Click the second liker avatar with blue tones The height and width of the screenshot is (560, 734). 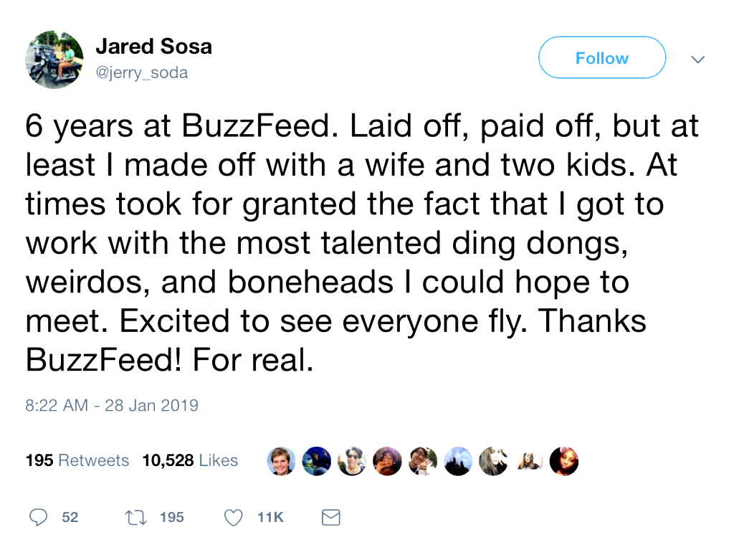tap(316, 461)
